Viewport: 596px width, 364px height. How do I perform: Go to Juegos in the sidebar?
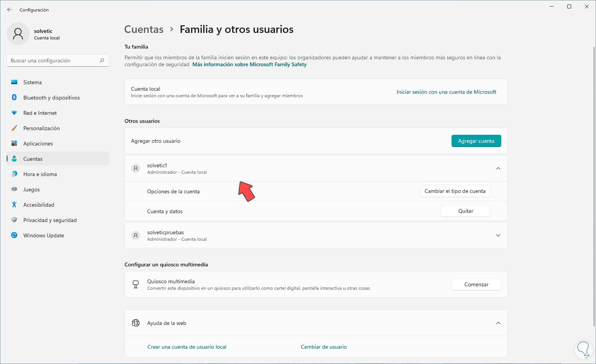[x=31, y=189]
